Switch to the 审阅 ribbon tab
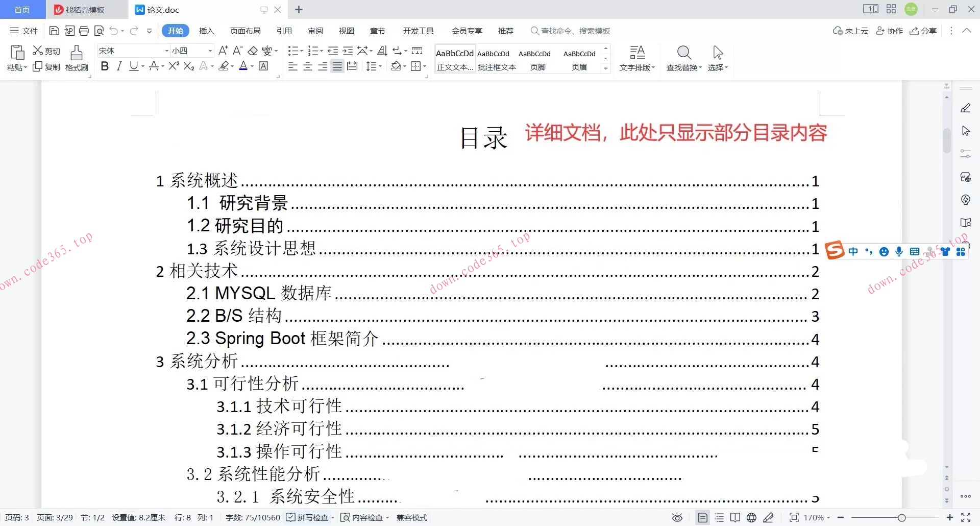Image resolution: width=980 pixels, height=526 pixels. coord(315,31)
